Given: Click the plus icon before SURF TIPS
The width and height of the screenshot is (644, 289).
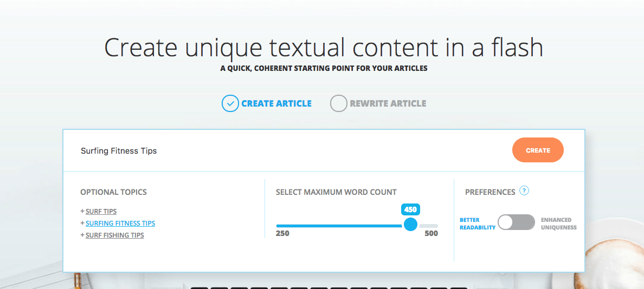Looking at the screenshot, I should click(82, 212).
